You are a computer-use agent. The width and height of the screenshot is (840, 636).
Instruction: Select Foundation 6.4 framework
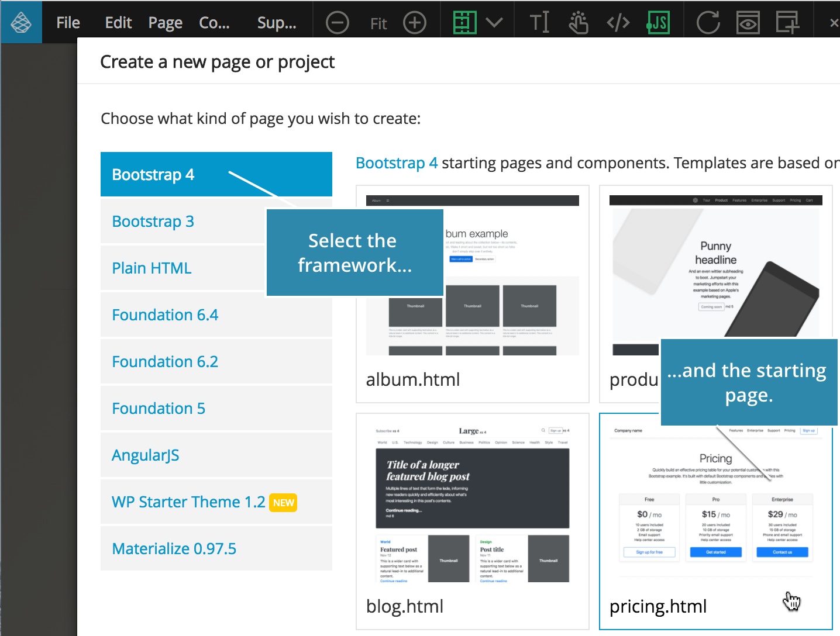point(216,314)
